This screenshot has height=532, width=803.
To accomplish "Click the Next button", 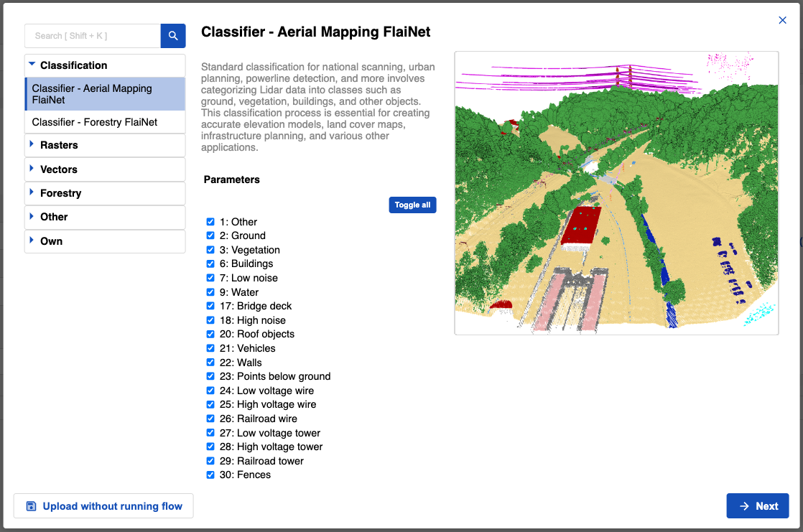I will (758, 506).
